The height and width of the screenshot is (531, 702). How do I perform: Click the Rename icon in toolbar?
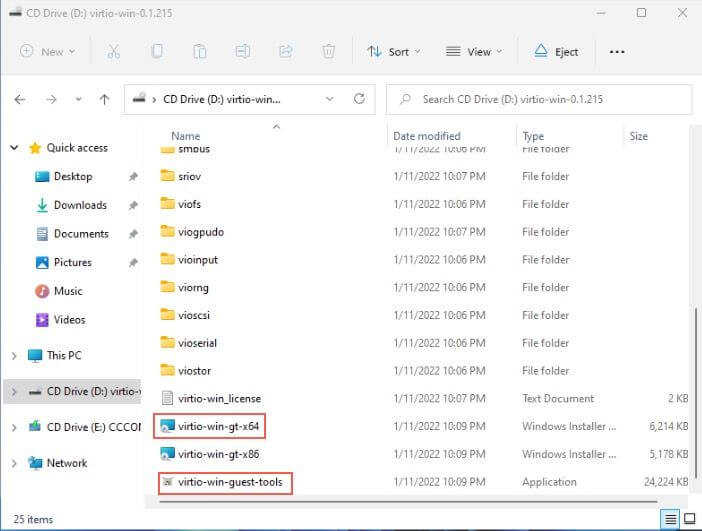243,51
